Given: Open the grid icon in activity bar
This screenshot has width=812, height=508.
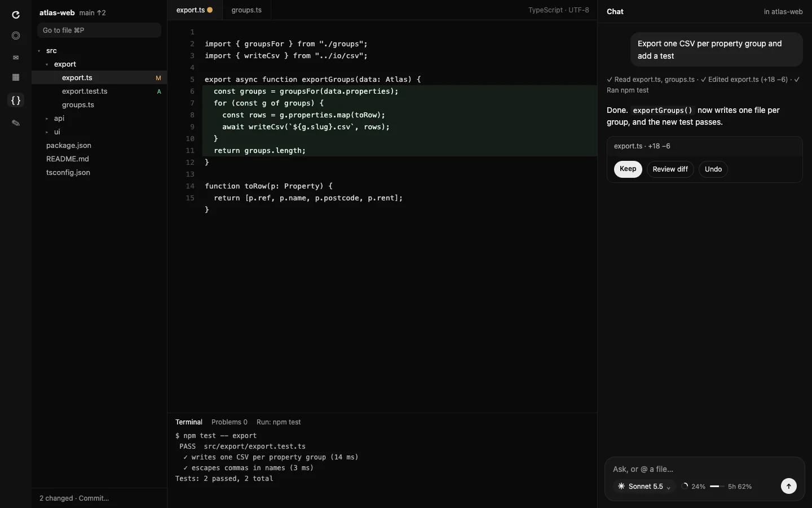Looking at the screenshot, I should click(16, 77).
